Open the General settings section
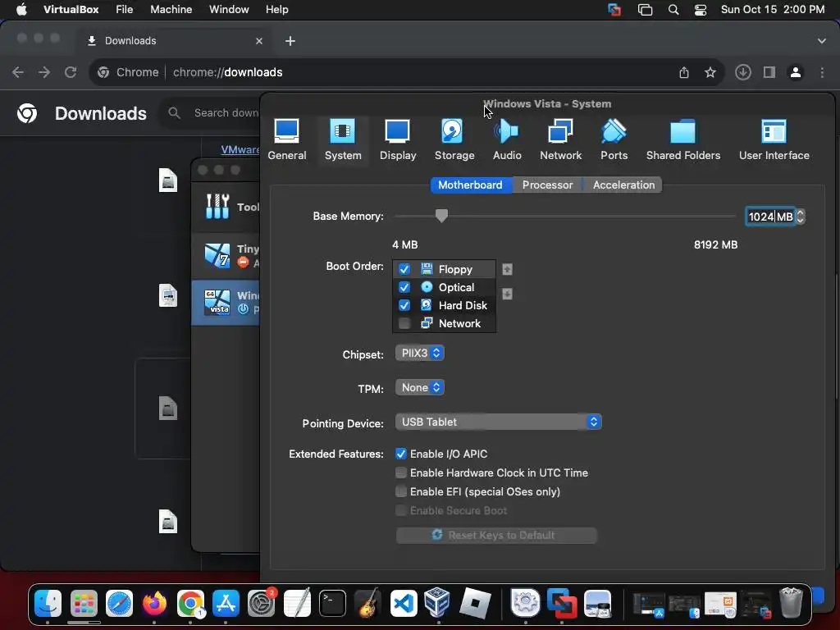The height and width of the screenshot is (630, 840). coord(286,139)
